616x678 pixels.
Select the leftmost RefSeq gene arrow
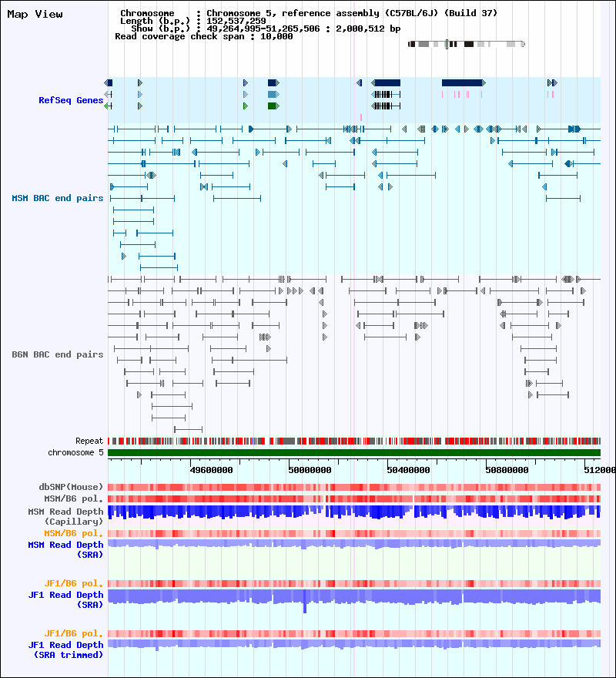pos(109,82)
